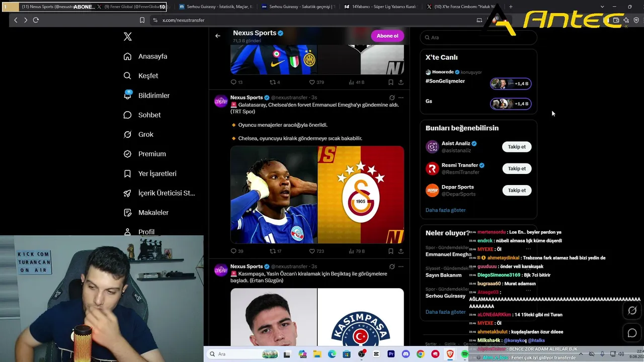
Task: Open the Kasımpaşa tweet image
Action: (317, 317)
